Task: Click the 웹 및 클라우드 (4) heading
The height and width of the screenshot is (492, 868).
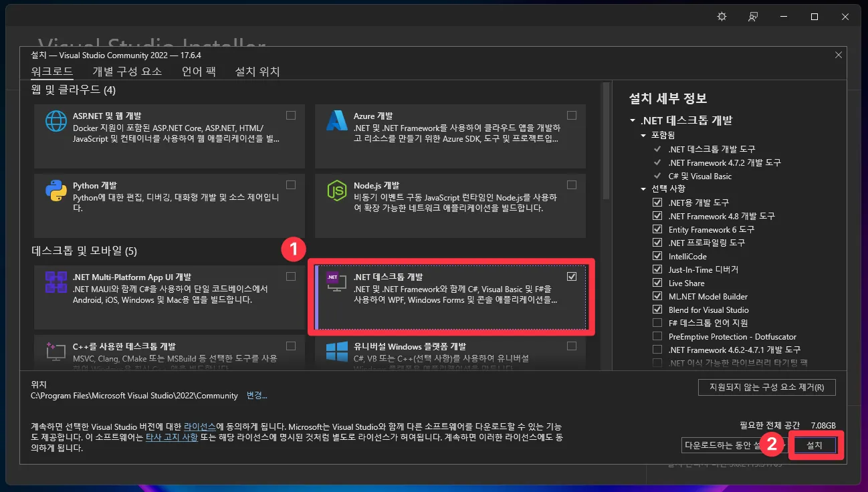Action: click(x=74, y=90)
